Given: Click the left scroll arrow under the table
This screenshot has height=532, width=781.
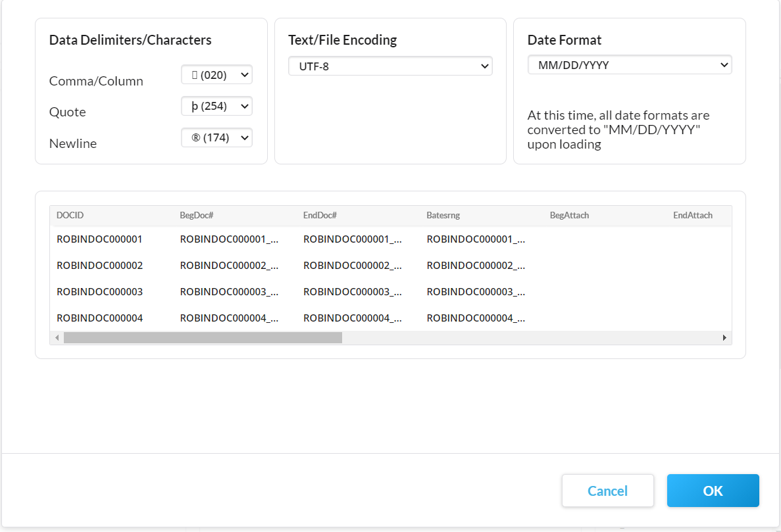Looking at the screenshot, I should click(x=57, y=337).
